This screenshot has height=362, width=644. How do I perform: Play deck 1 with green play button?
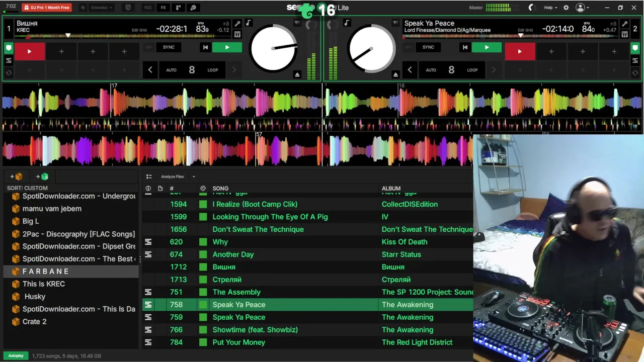(x=227, y=47)
